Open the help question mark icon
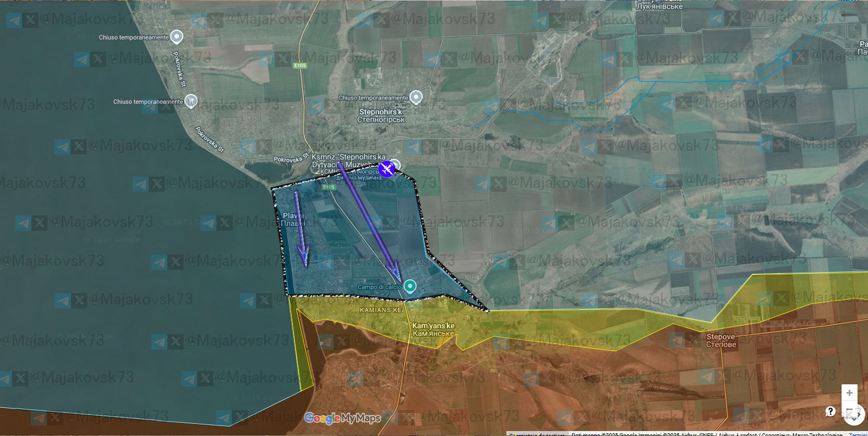 coord(831,411)
